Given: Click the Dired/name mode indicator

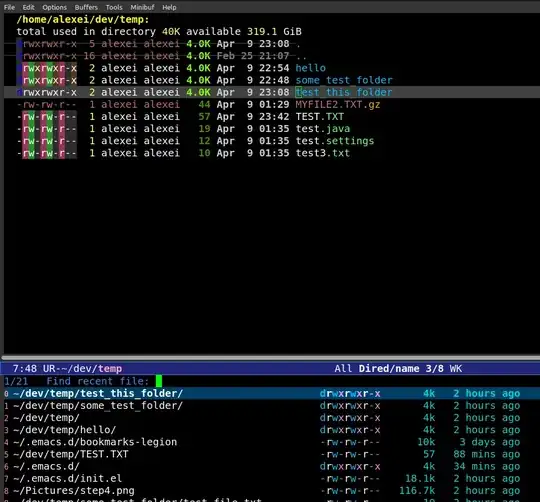Looking at the screenshot, I should (x=389, y=369).
